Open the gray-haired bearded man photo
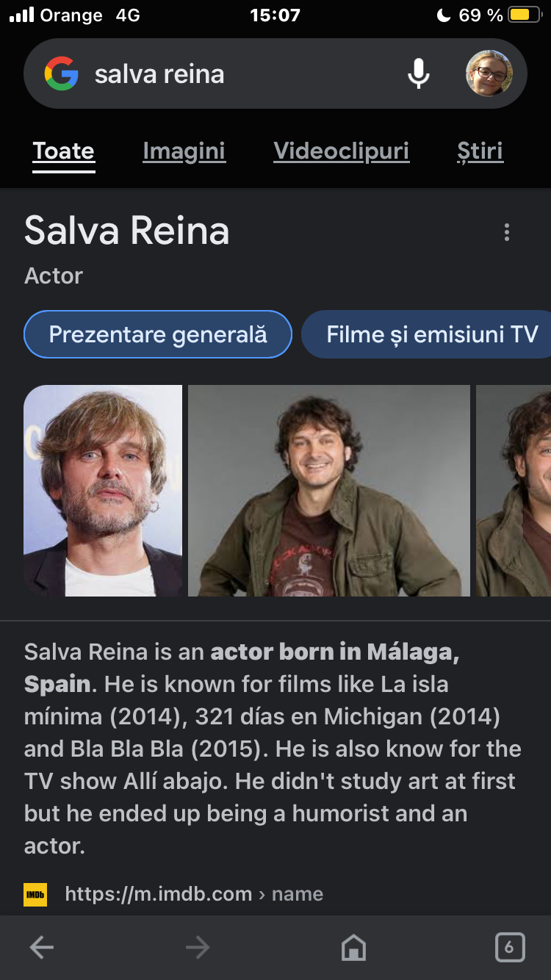This screenshot has height=980, width=551. (103, 490)
